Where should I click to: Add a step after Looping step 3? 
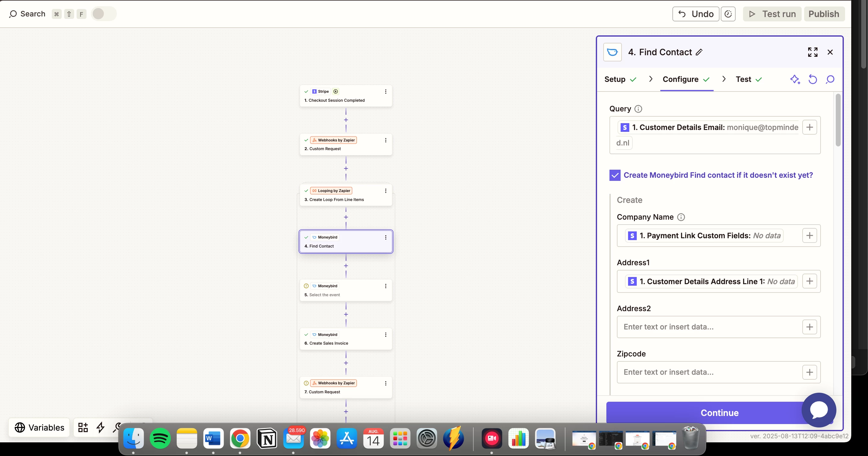(346, 217)
